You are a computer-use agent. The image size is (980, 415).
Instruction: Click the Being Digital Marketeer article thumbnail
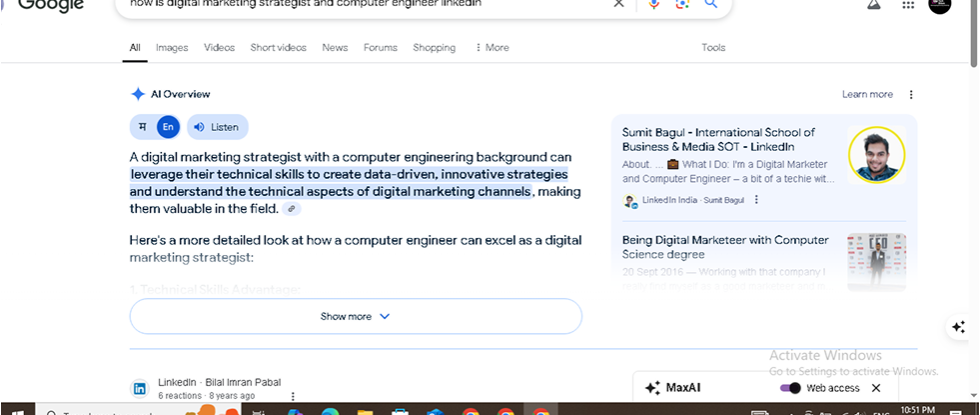(876, 262)
